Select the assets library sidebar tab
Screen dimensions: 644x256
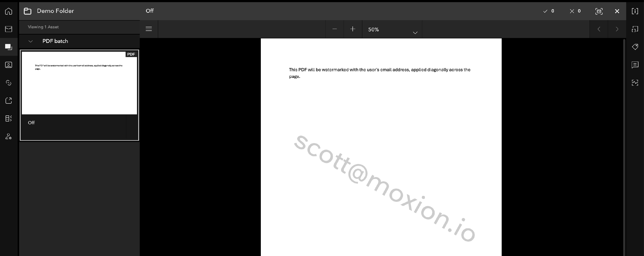[x=9, y=47]
